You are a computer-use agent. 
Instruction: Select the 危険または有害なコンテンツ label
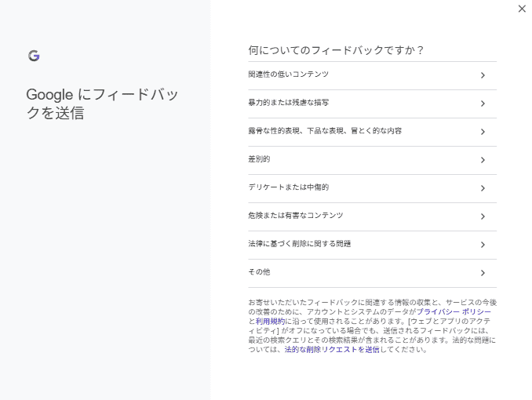(x=295, y=216)
